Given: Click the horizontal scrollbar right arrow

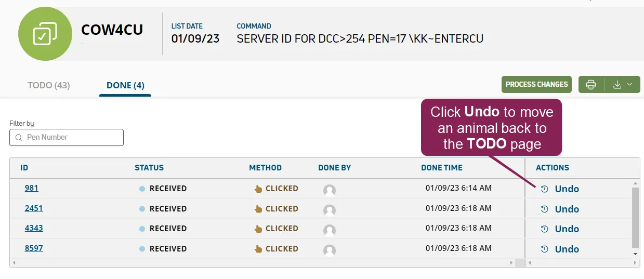Looking at the screenshot, I should (x=511, y=263).
